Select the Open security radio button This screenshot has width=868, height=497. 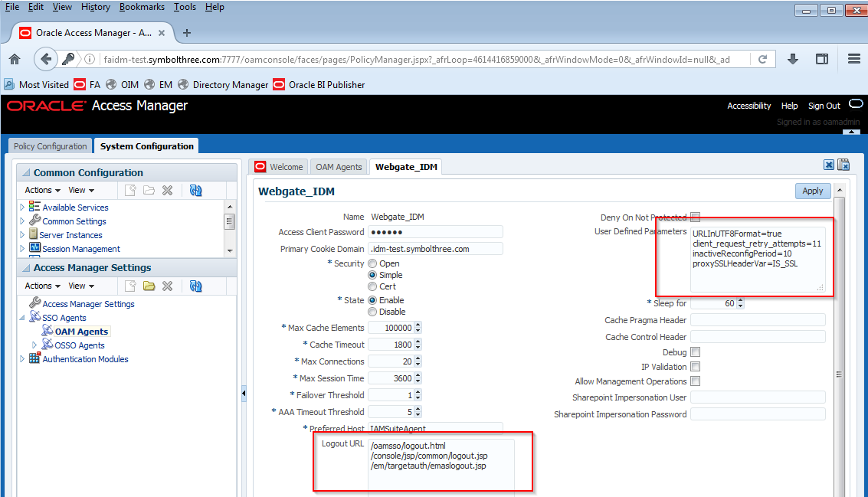(372, 263)
